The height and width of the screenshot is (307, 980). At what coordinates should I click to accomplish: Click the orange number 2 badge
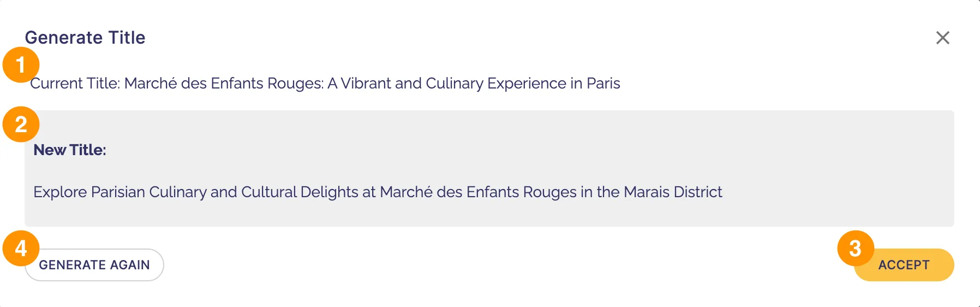click(21, 125)
